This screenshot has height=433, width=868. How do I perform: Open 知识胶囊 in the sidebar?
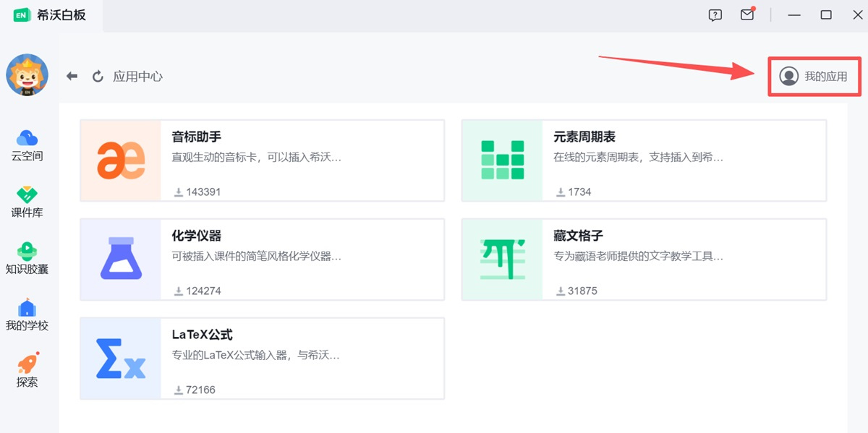27,258
